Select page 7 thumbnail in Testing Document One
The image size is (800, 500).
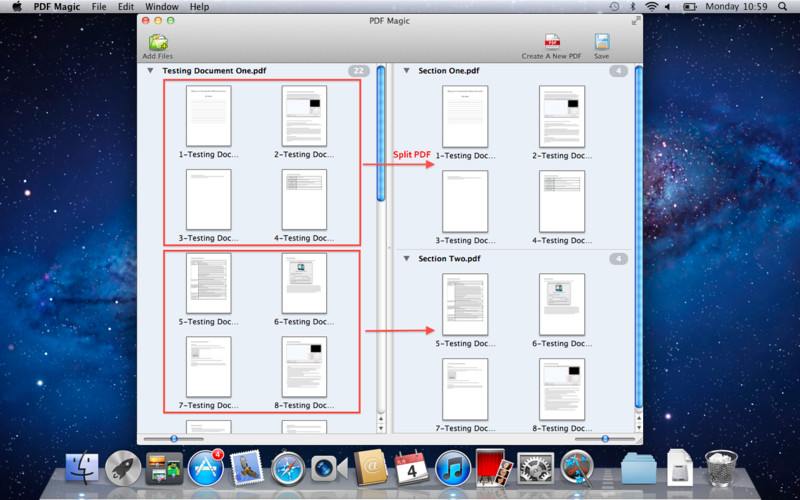pos(209,367)
